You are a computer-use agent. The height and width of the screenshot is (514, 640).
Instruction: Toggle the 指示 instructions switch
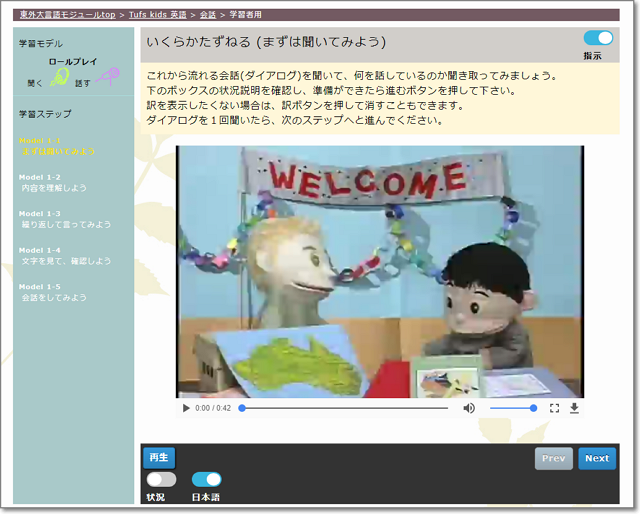(x=598, y=38)
